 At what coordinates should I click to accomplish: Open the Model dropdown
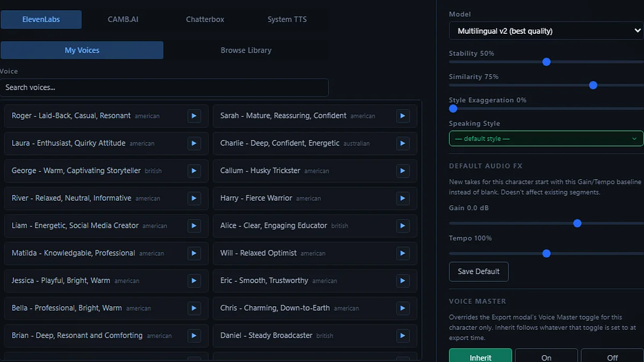pos(546,31)
